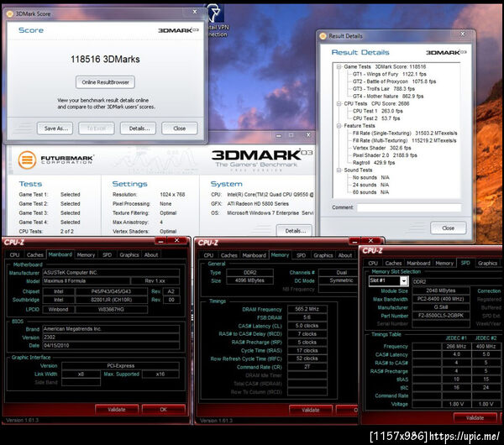The image size is (504, 445).
Task: Collapse the Sound Tests tree node
Action: click(339, 170)
